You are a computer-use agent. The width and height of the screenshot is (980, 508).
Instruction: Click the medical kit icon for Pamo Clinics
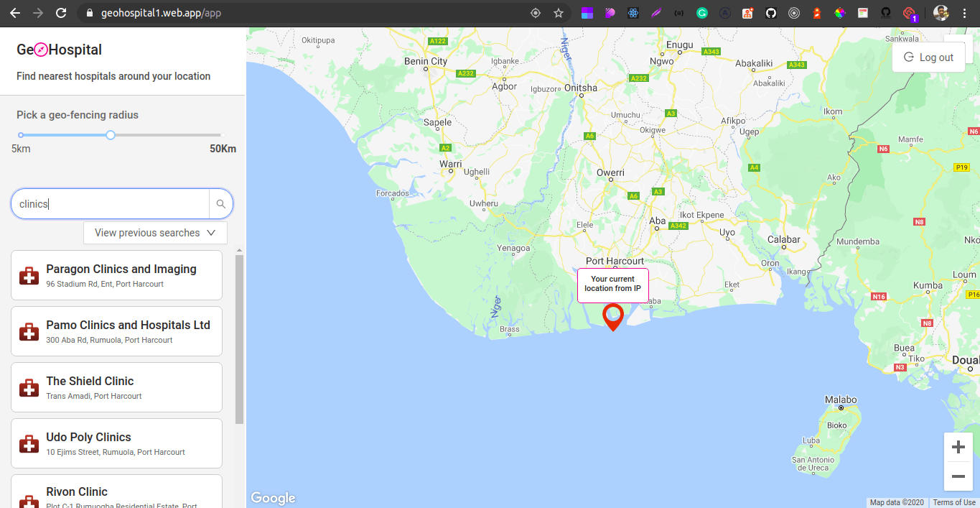point(29,332)
